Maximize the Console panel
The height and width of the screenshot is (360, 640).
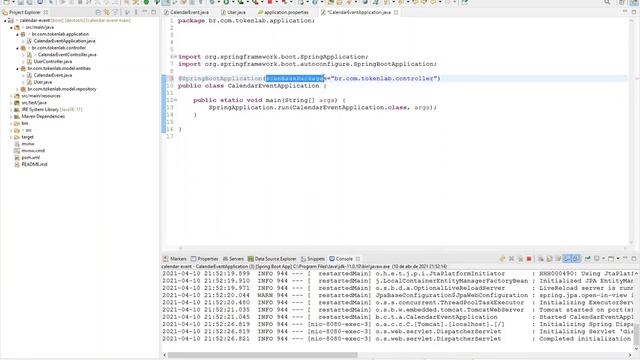click(634, 259)
